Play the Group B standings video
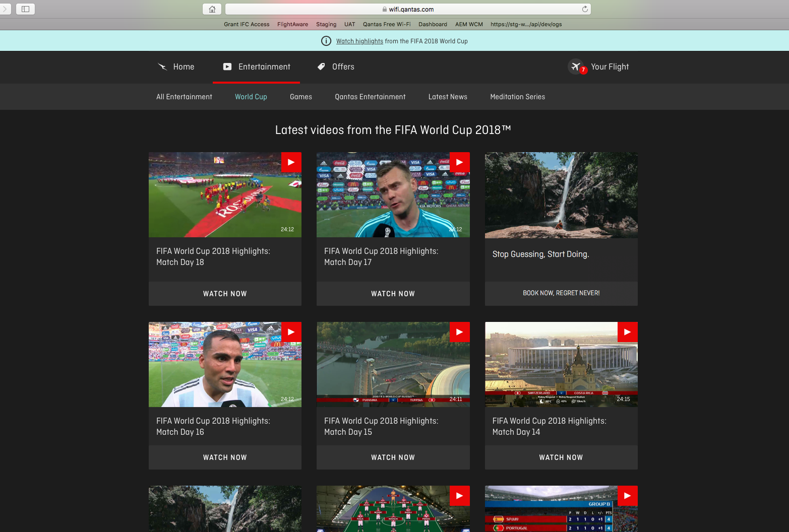Viewport: 789px width, 532px height. tap(627, 496)
